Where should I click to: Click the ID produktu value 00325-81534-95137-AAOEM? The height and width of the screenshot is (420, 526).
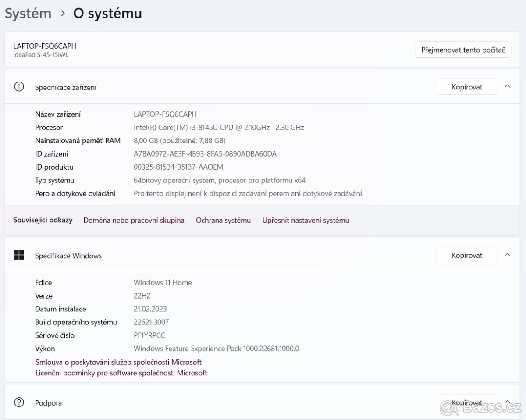click(178, 167)
